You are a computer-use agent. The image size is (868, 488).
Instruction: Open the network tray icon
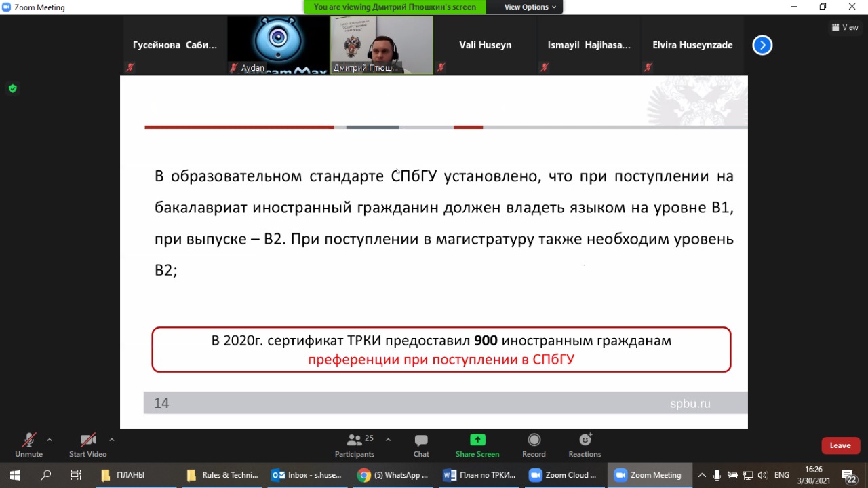tap(748, 475)
